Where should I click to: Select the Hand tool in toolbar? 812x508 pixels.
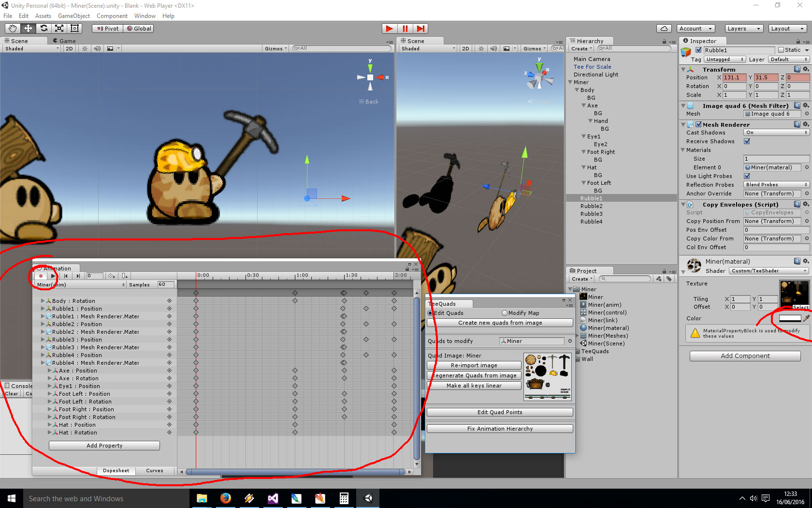point(13,29)
